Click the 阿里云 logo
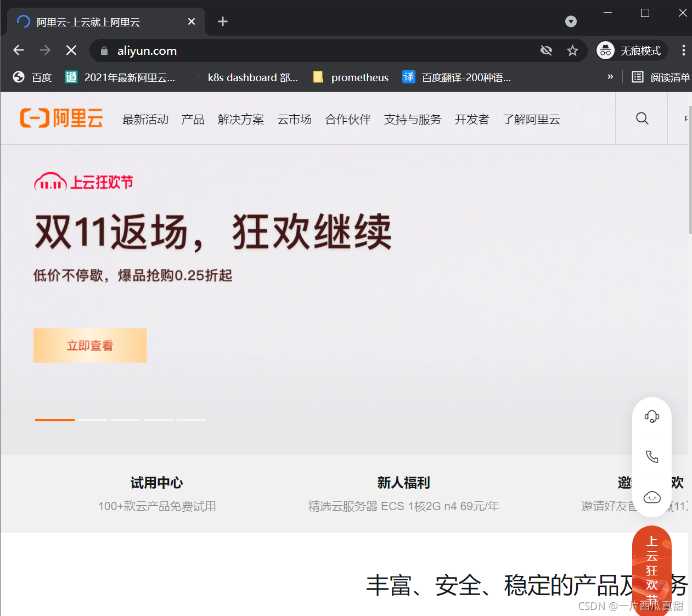Image resolution: width=692 pixels, height=616 pixels. pos(61,118)
